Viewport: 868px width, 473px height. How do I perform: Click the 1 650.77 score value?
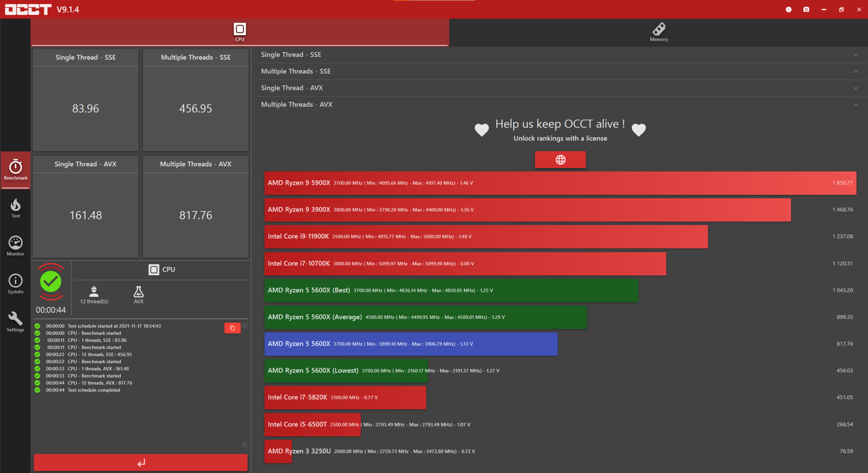[843, 183]
